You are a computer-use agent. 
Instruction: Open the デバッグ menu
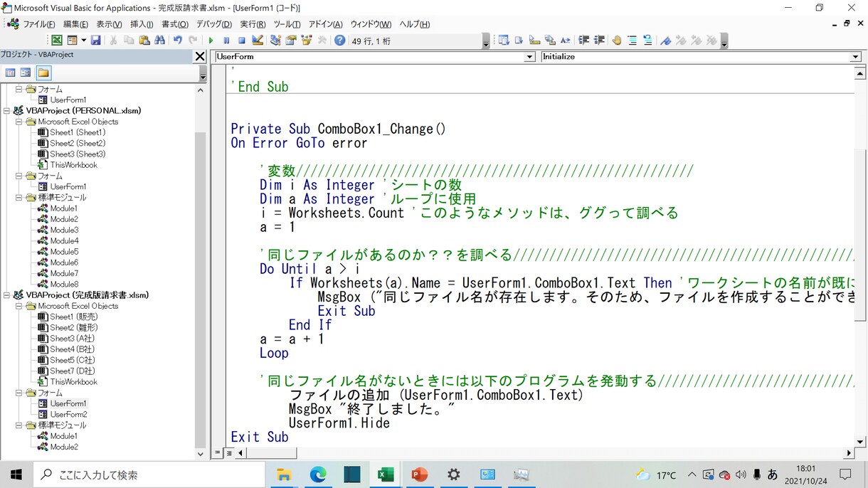(x=213, y=24)
